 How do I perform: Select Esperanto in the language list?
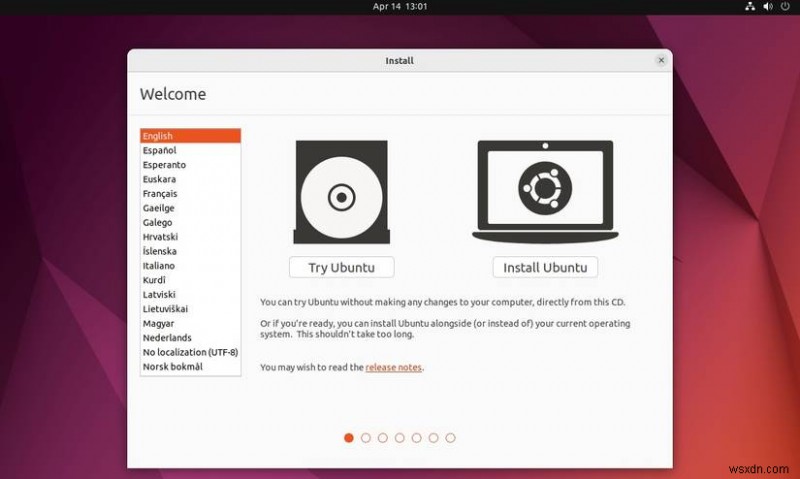190,165
